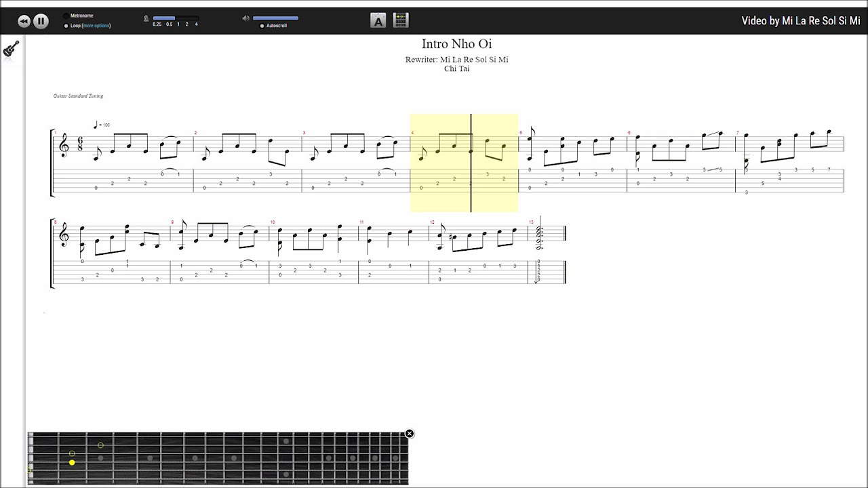Open the loop 'more options' link

(x=96, y=26)
